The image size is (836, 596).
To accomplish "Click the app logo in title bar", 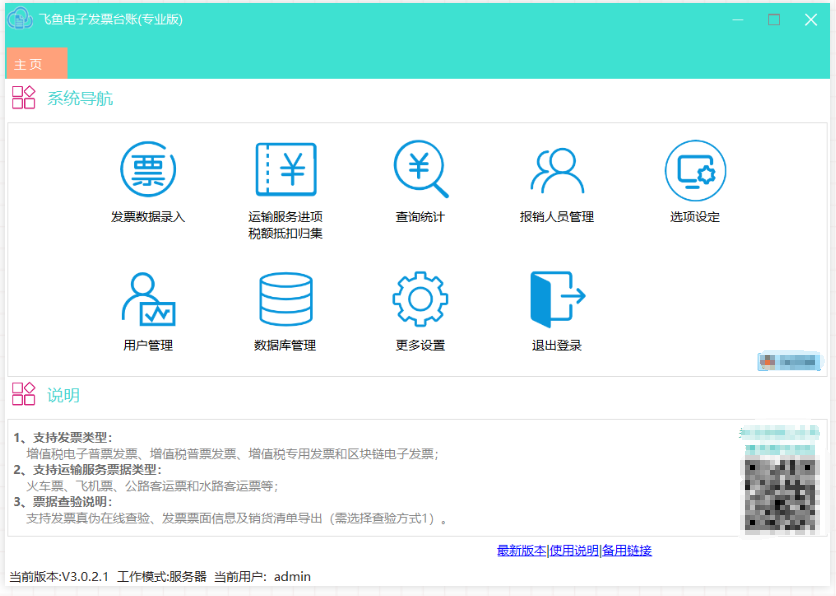I will tap(20, 19).
